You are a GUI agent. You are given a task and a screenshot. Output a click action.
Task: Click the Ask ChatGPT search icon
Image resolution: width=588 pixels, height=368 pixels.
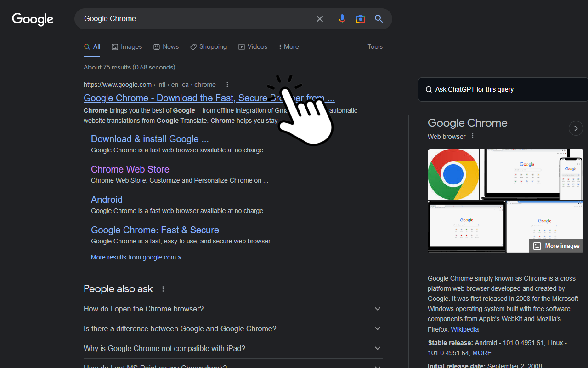[429, 89]
